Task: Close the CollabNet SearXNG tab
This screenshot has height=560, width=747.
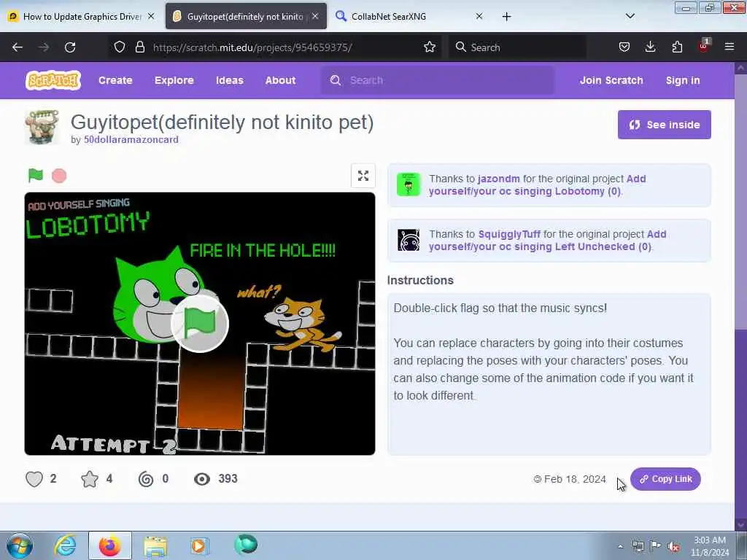Action: coord(479,16)
